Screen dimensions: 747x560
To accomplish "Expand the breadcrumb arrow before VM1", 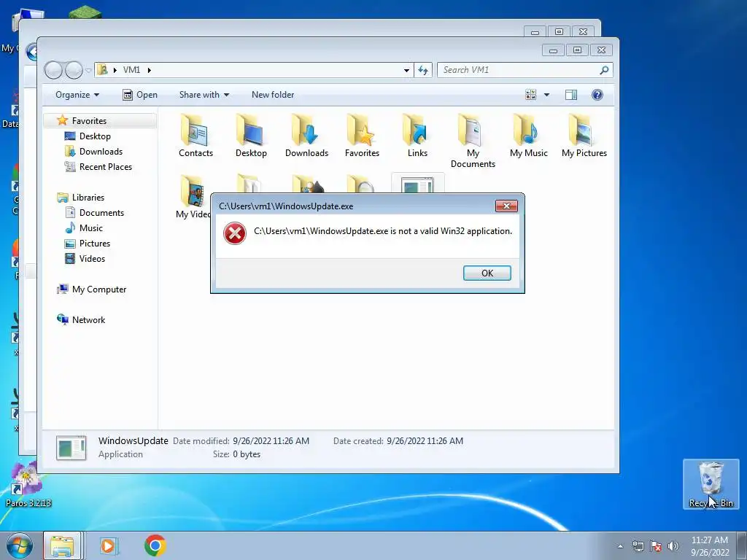I will click(115, 70).
